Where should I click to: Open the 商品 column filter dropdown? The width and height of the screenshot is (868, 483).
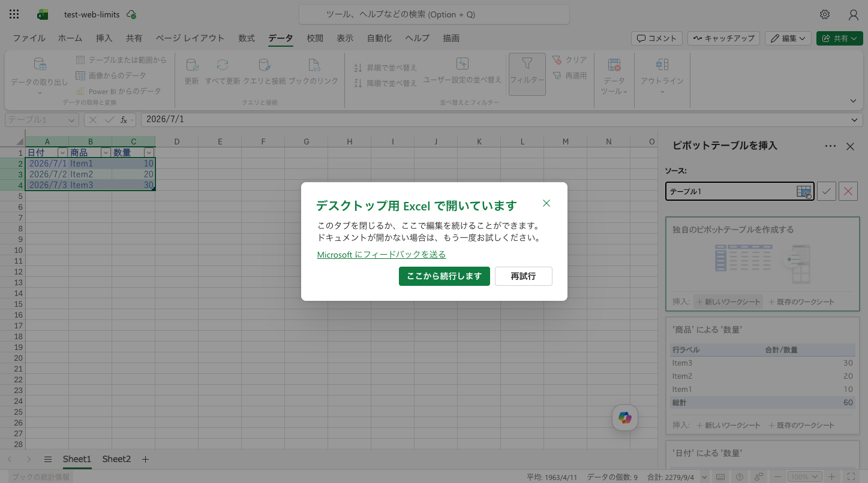[105, 153]
